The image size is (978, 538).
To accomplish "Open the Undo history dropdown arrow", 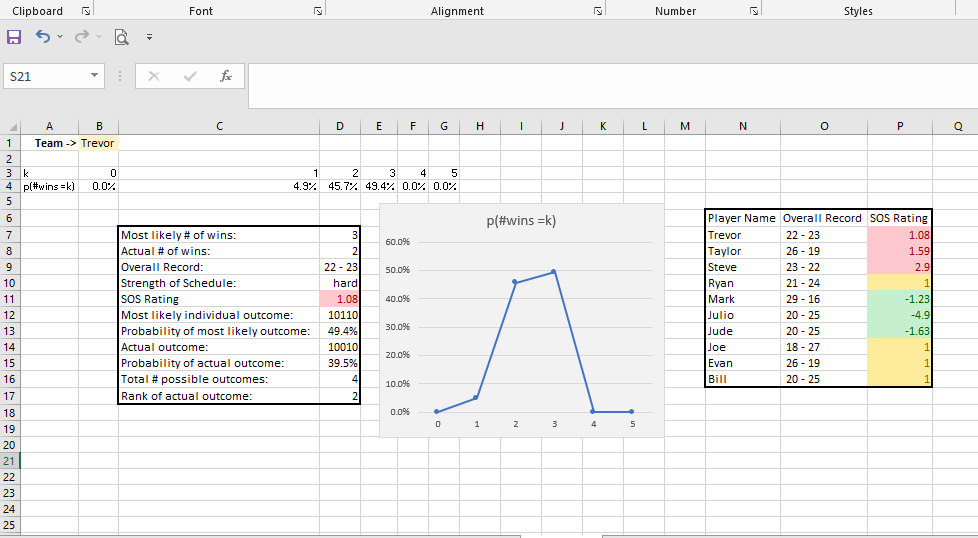I will click(59, 38).
